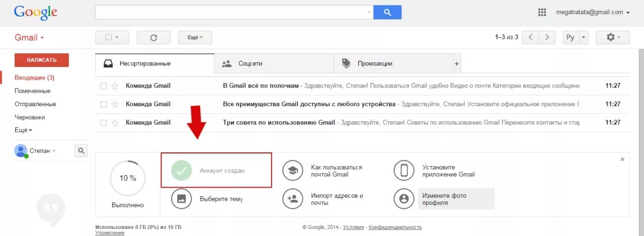Star the 'Три совета по использованию Gmail' message
The image size is (644, 236).
click(x=115, y=122)
